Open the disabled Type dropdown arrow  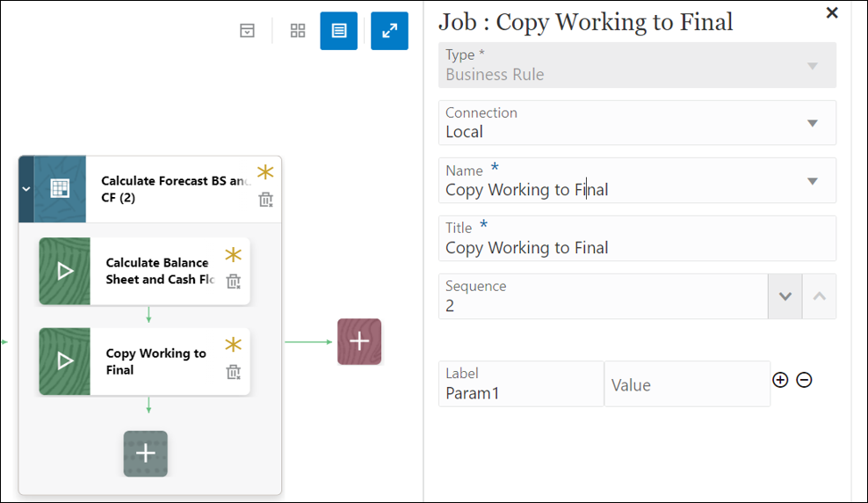pos(812,66)
